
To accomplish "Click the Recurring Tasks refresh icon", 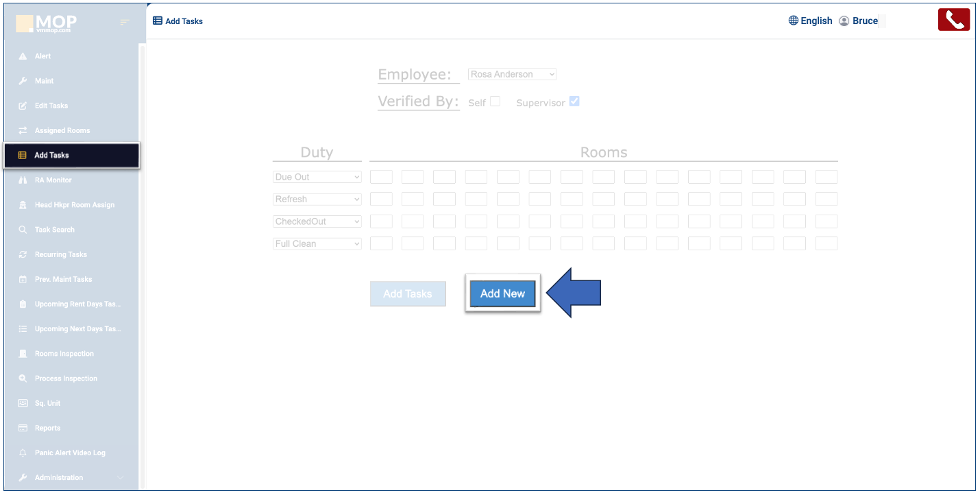I will click(23, 254).
